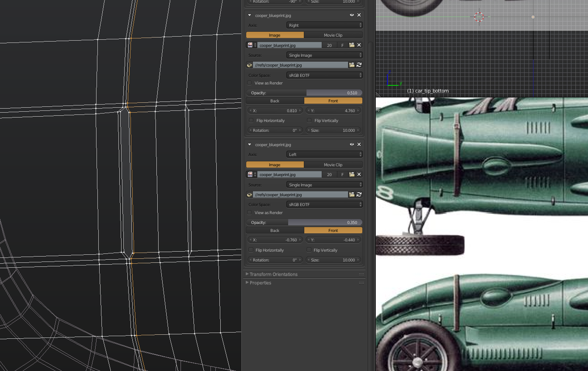Click the pack image icon for Right axis filepath
The width and height of the screenshot is (588, 371).
pyautogui.click(x=249, y=65)
